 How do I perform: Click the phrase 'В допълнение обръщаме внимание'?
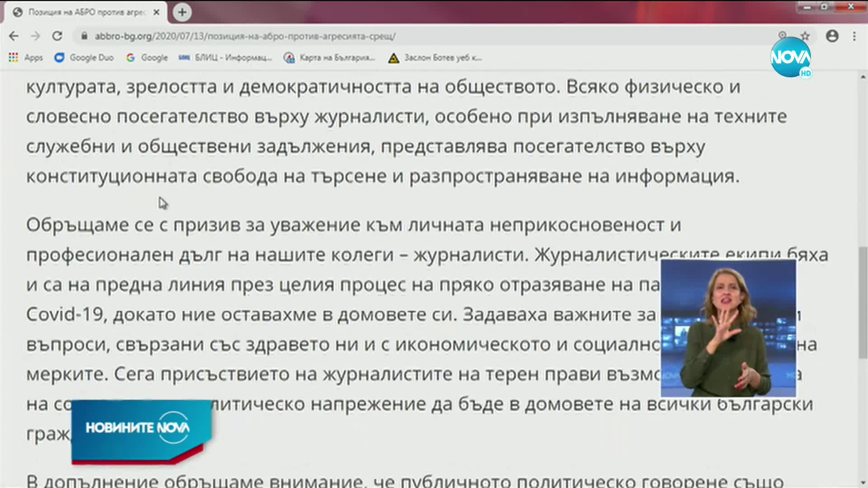[x=194, y=481]
